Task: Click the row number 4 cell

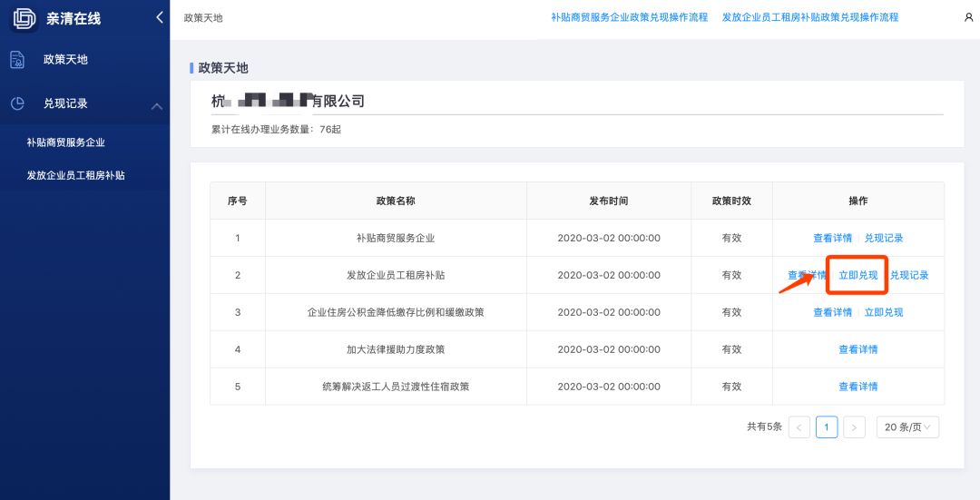Action: click(238, 349)
